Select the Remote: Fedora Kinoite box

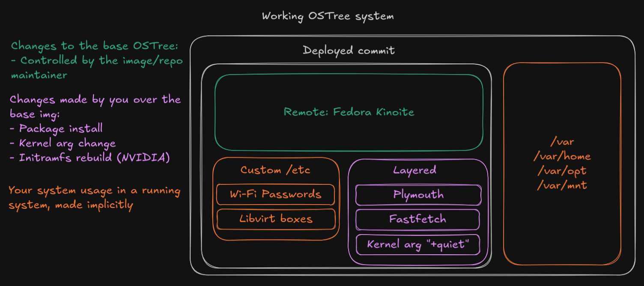pos(349,112)
